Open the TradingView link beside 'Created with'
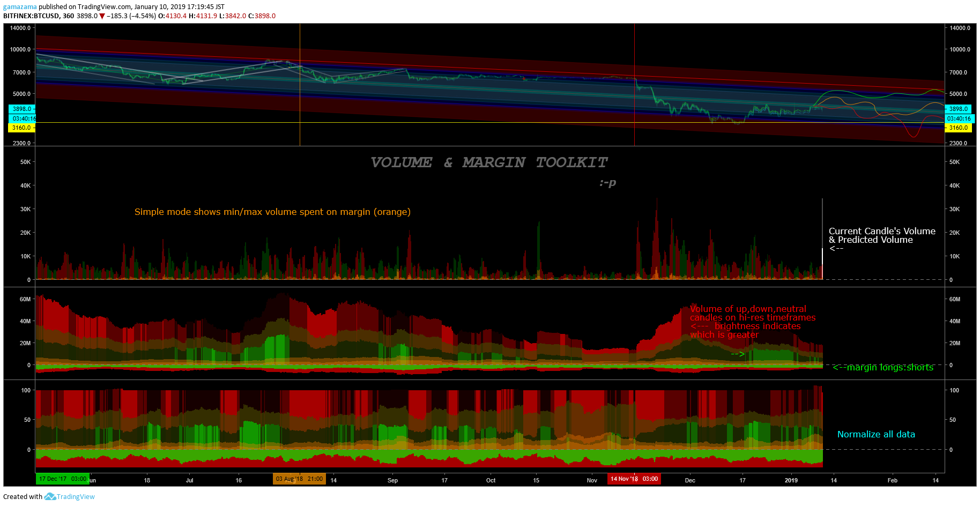Viewport: 980px width, 506px height. tap(76, 497)
